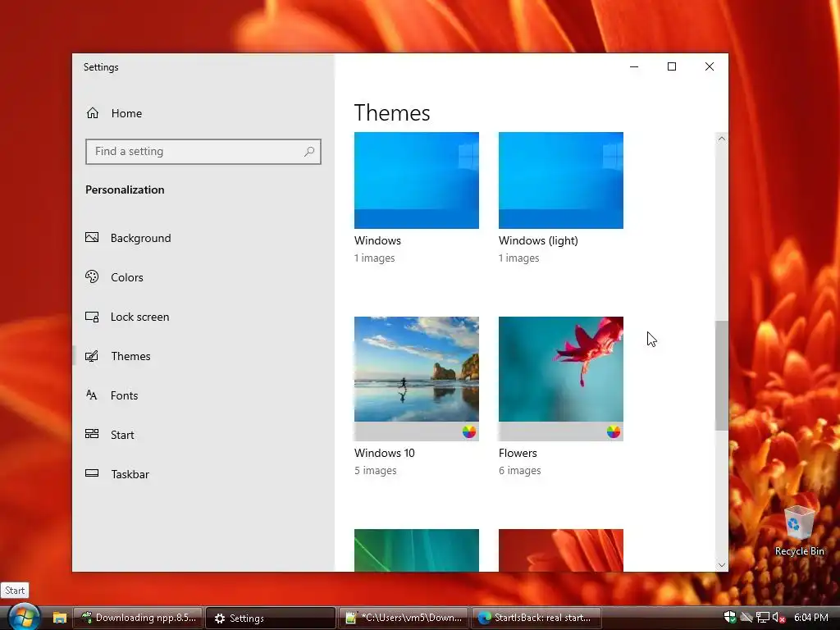Click the muted volume tray icon
The image size is (840, 630).
[x=778, y=618]
